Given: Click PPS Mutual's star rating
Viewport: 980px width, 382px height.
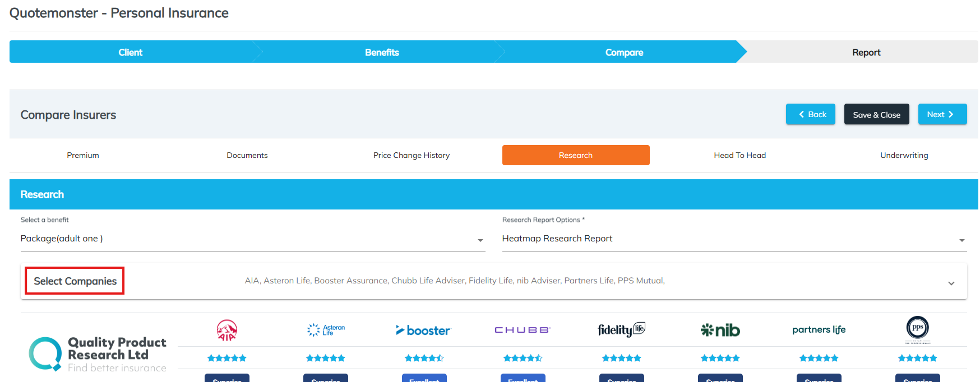Looking at the screenshot, I should click(x=918, y=358).
